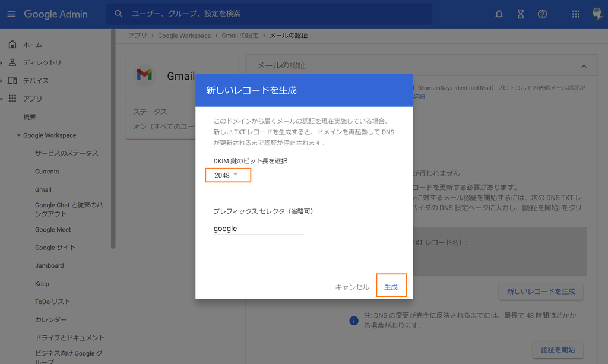Viewport: 608px width, 364px height.
Task: Click 新しいレコードを生成 dialog title
Action: tap(251, 90)
